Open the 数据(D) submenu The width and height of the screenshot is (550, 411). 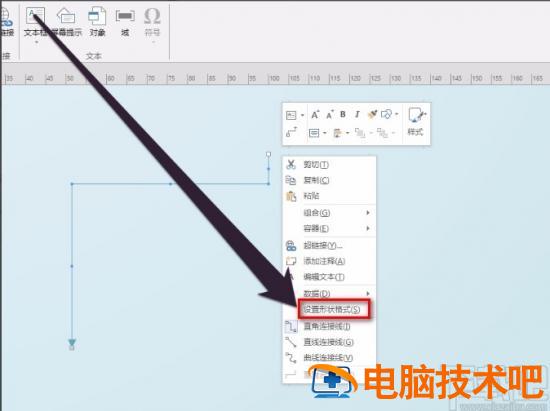329,293
